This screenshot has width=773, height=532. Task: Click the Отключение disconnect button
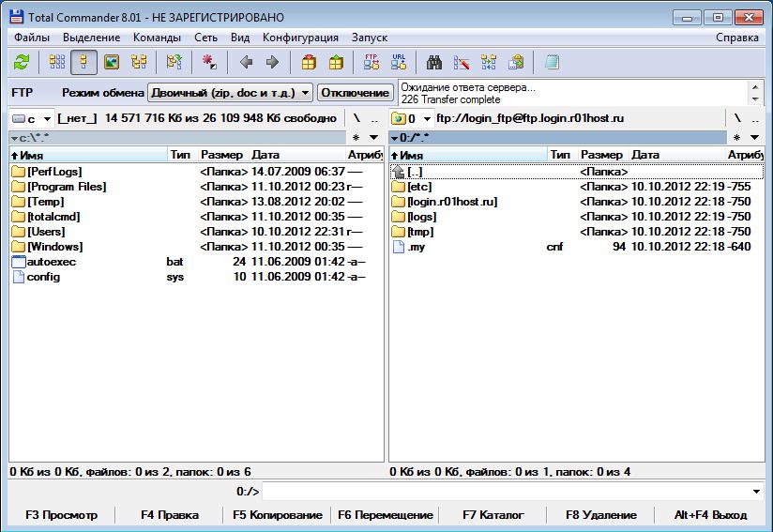coord(355,93)
